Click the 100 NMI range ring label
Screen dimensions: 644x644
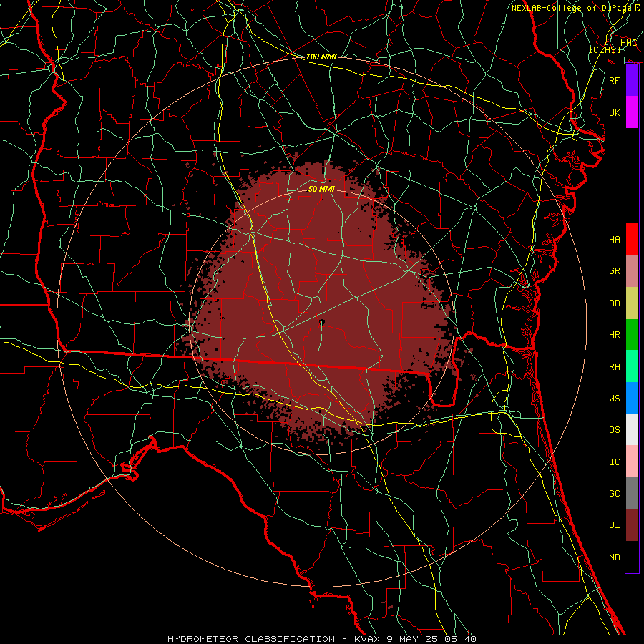tap(321, 57)
